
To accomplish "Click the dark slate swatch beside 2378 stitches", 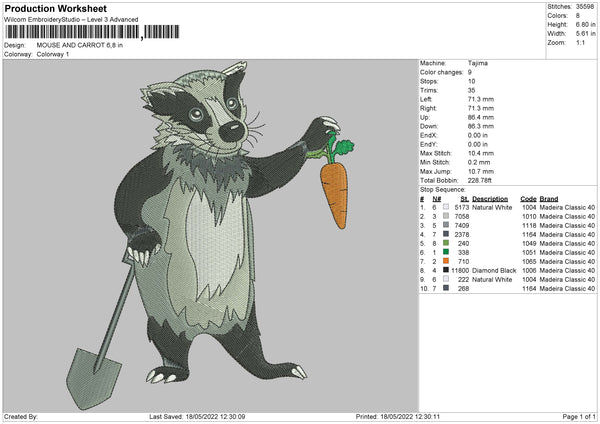I will click(x=446, y=234).
